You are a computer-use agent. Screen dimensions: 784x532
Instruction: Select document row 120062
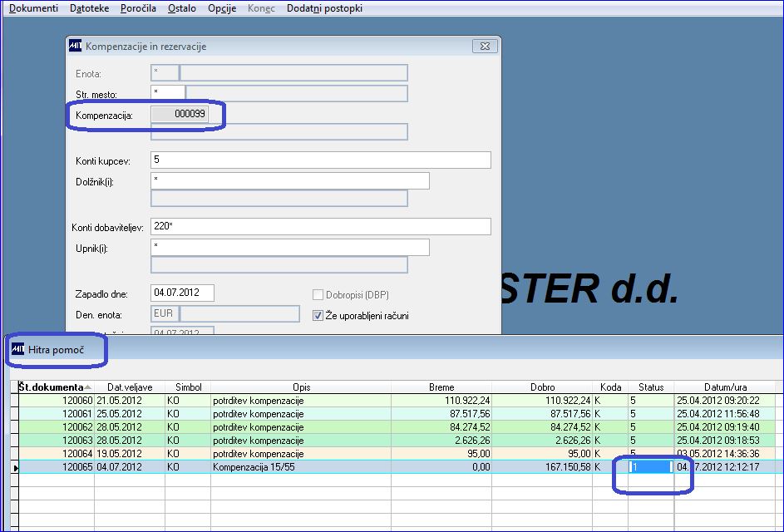click(396, 427)
